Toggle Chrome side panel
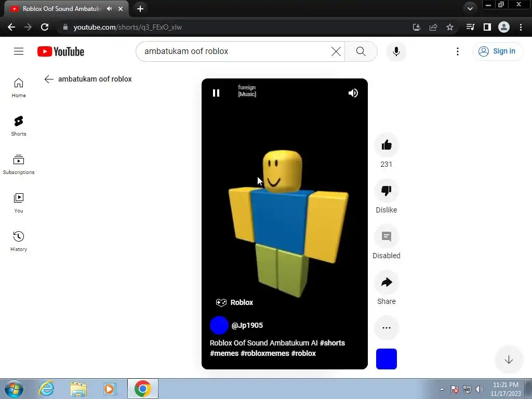532x399 pixels. pyautogui.click(x=487, y=27)
